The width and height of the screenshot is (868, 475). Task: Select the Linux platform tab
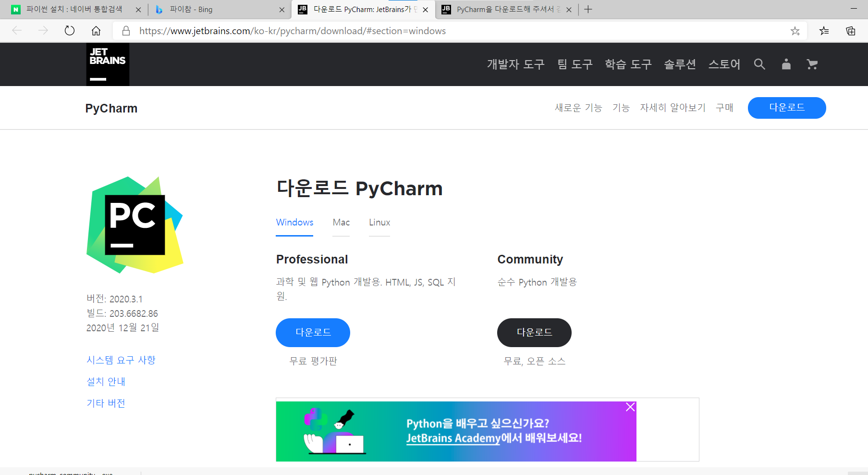[379, 223]
